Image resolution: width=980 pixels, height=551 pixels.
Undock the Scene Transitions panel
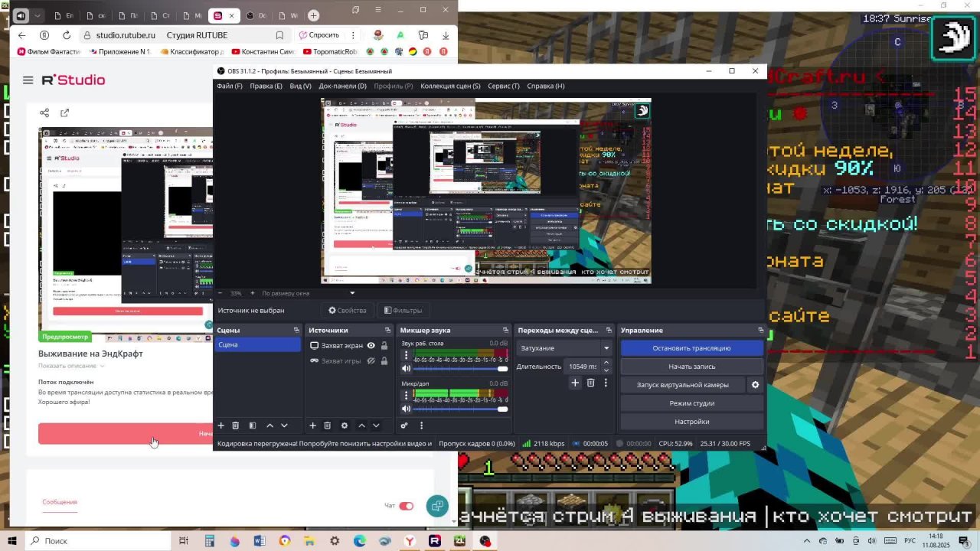tap(609, 331)
